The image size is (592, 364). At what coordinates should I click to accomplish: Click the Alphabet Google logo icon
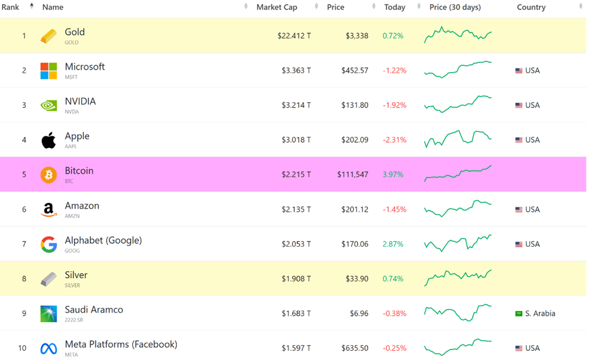48,244
